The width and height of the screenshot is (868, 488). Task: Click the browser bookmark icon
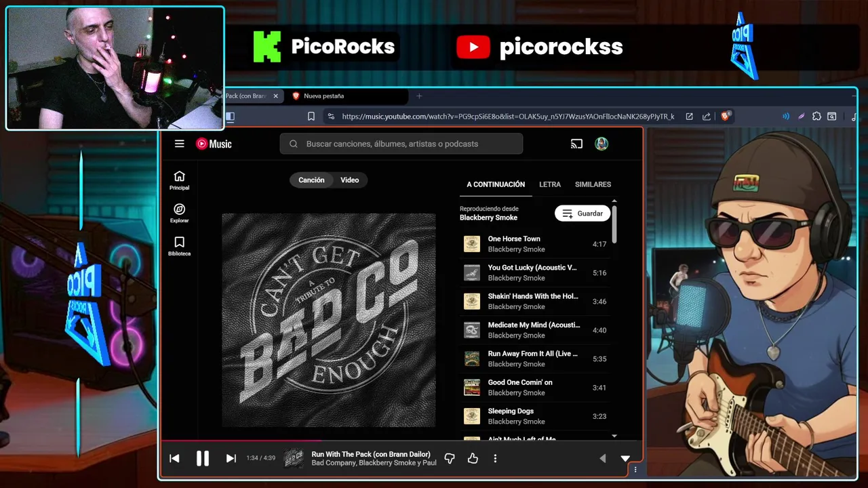pyautogui.click(x=311, y=117)
